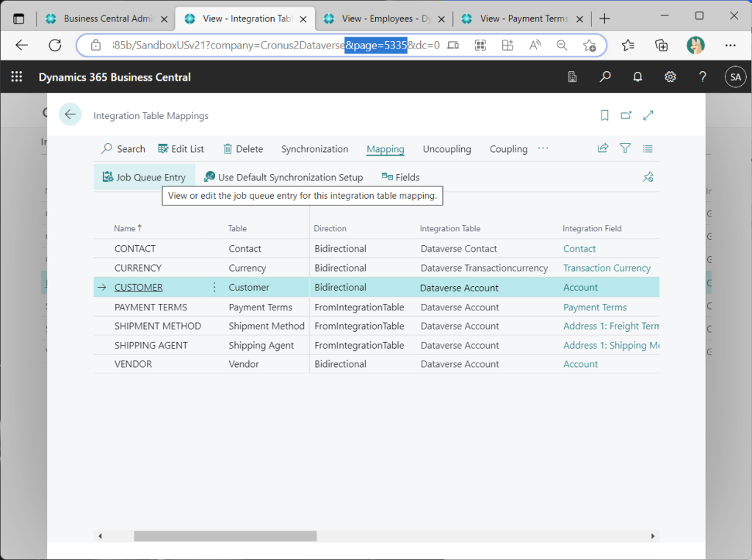752x560 pixels.
Task: Click Use Default Synchronization Setup
Action: point(283,177)
